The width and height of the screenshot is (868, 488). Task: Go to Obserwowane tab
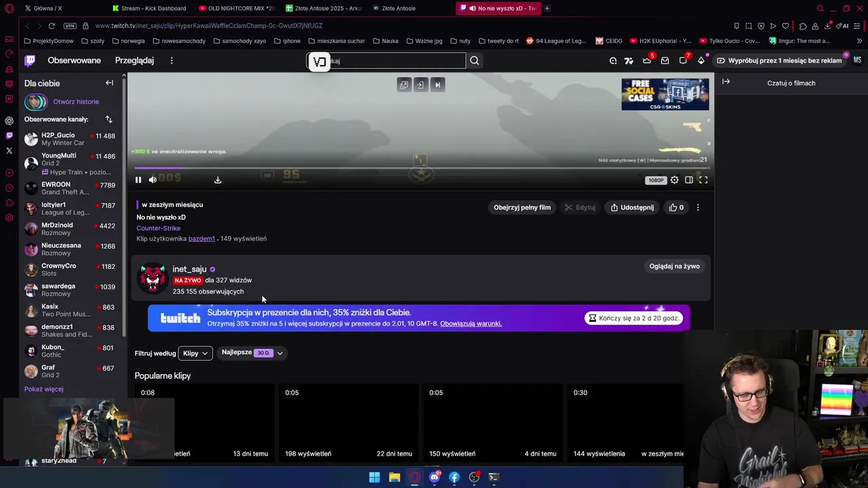tap(74, 60)
